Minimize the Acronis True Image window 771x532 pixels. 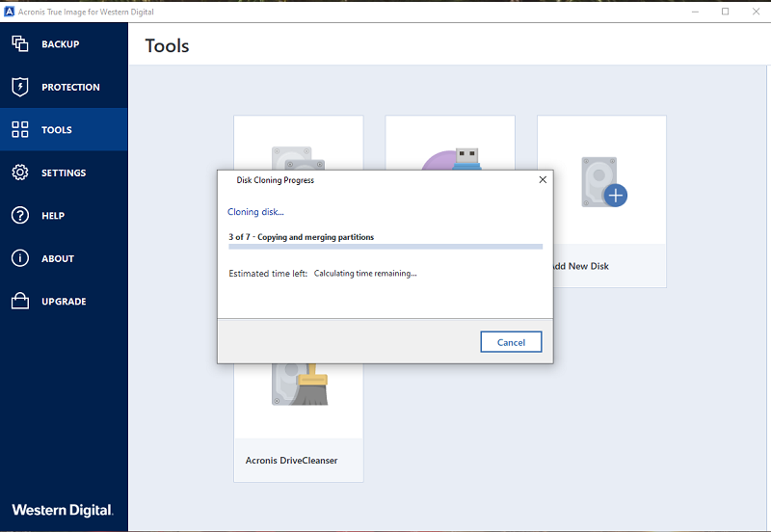[695, 12]
